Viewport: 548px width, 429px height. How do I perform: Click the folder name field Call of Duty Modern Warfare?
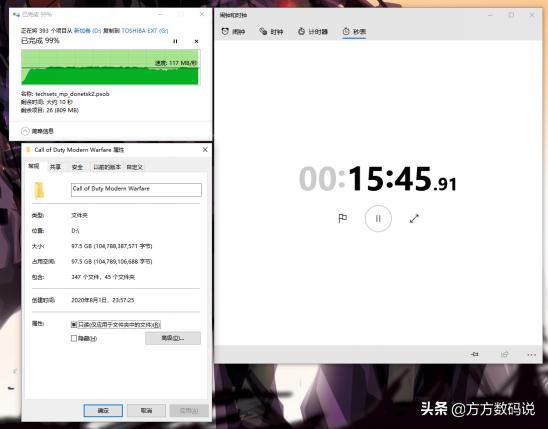coord(136,190)
